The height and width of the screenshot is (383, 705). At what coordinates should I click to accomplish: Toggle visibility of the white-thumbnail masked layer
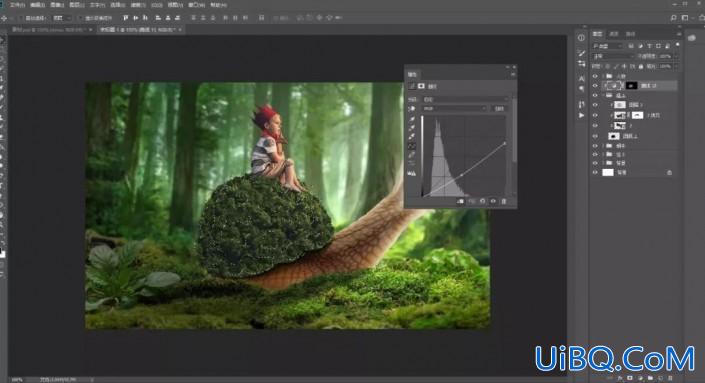[x=595, y=116]
